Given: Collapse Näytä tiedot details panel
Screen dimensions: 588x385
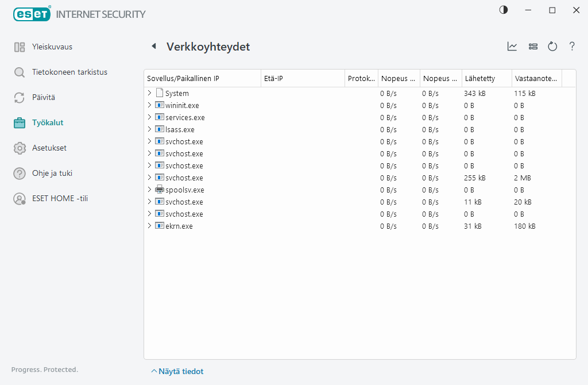Looking at the screenshot, I should click(x=177, y=371).
